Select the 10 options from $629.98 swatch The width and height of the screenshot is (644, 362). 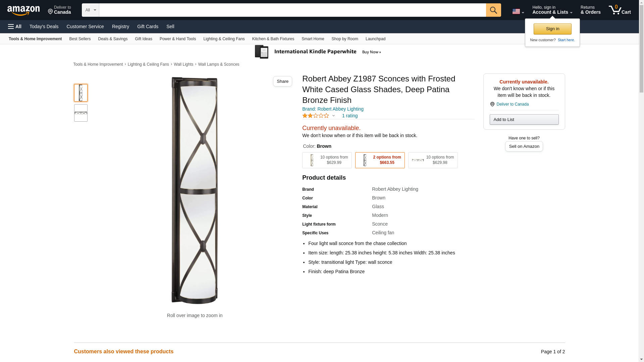coord(433,160)
